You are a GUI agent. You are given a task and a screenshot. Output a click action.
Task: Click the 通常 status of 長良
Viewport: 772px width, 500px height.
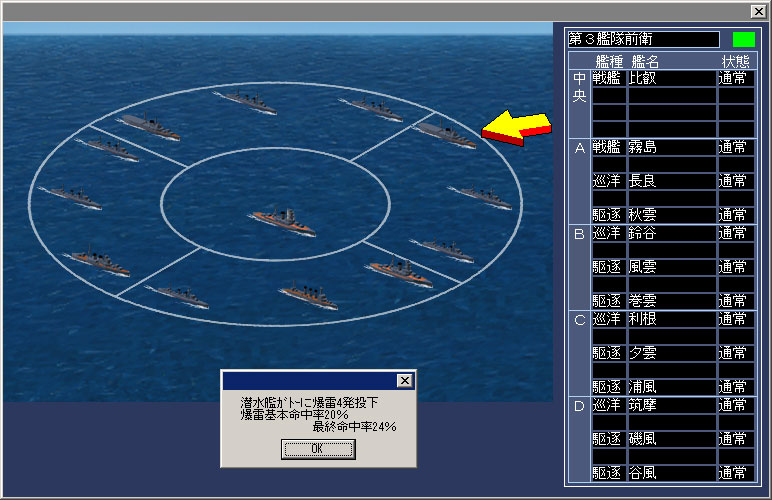pos(736,181)
